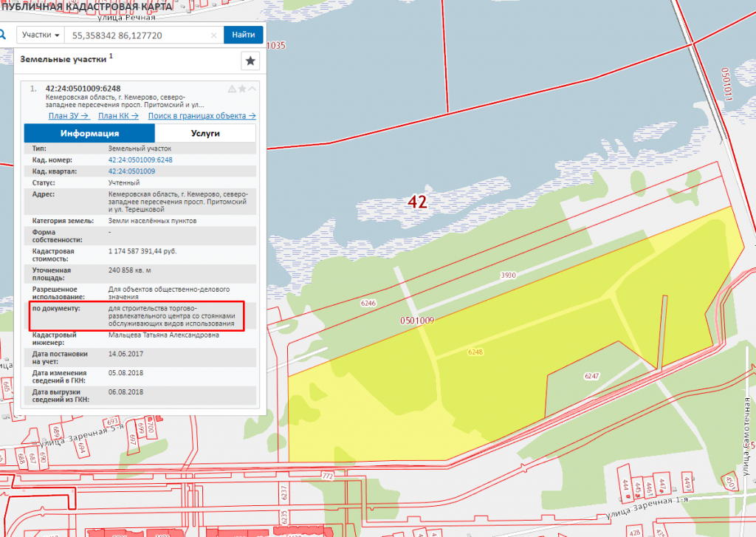This screenshot has width=756, height=537.
Task: Switch to the Информация tab
Action: (89, 134)
